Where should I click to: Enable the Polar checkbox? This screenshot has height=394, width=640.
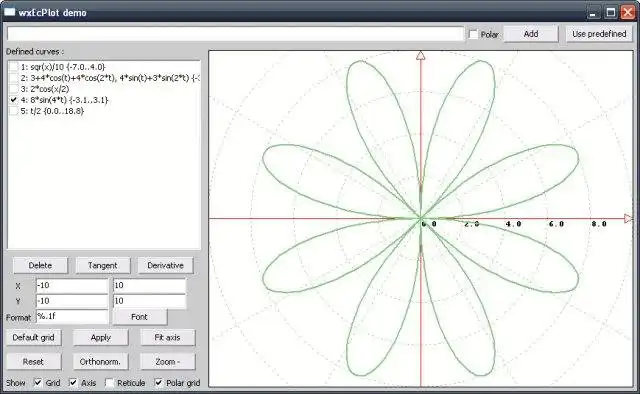(x=473, y=34)
